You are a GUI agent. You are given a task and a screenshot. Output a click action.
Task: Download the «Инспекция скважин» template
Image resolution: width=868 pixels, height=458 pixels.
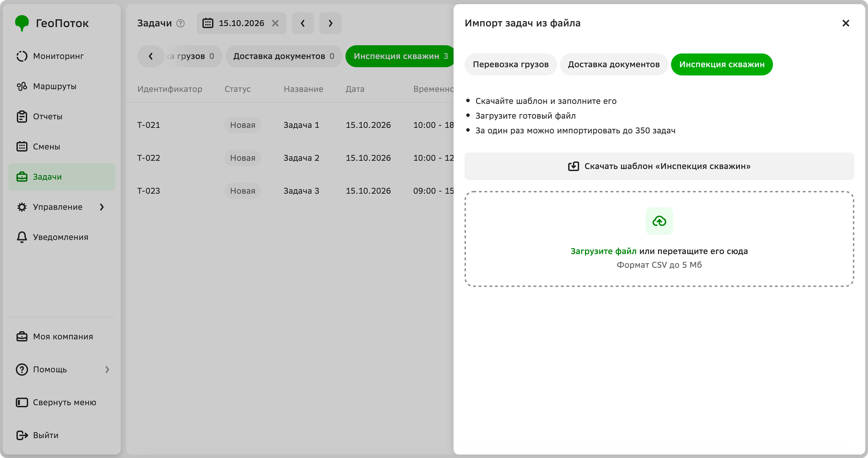pos(659,166)
